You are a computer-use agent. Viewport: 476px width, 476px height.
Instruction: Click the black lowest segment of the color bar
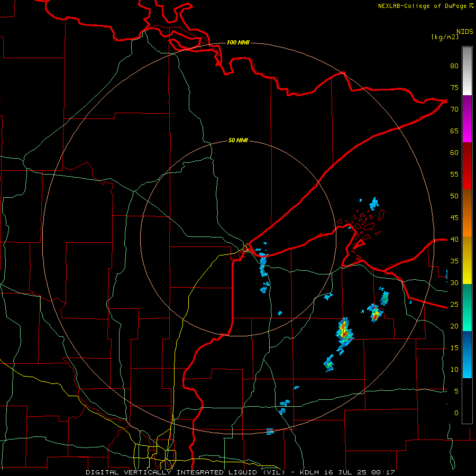[x=467, y=401]
